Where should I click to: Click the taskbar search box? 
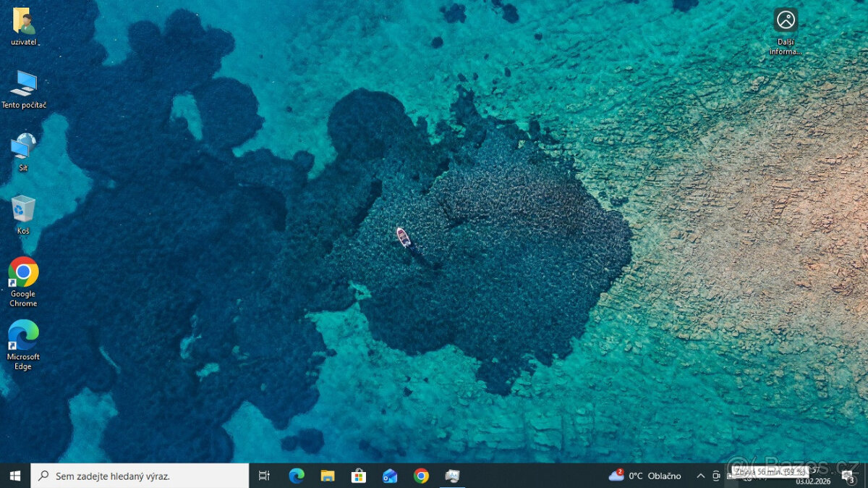pyautogui.click(x=140, y=476)
